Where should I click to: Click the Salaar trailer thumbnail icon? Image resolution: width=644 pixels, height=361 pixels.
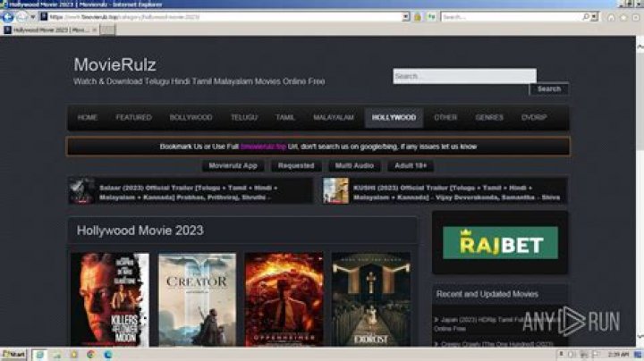tap(81, 190)
